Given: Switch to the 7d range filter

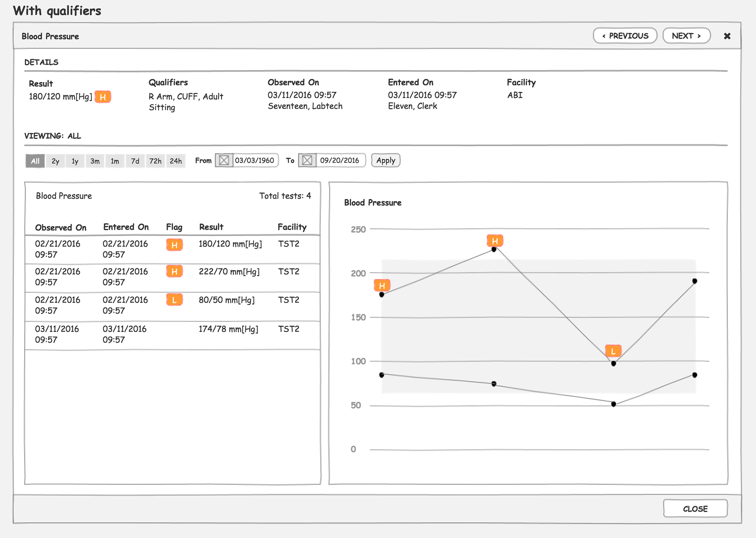Looking at the screenshot, I should tap(135, 161).
